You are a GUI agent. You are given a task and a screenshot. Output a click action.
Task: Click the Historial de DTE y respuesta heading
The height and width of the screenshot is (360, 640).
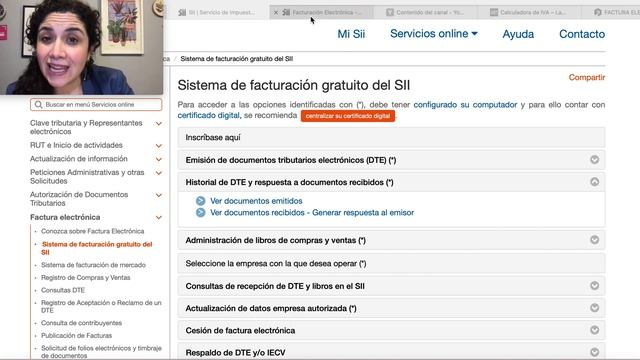click(x=289, y=182)
